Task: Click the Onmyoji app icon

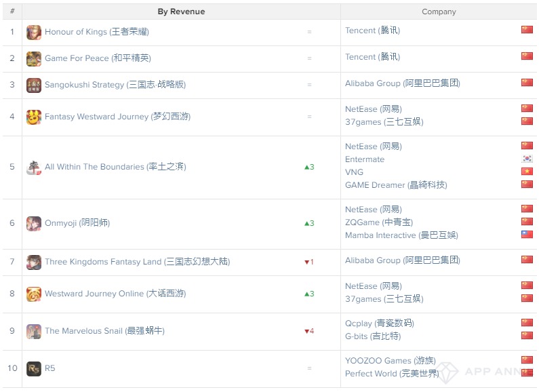Action: tap(34, 224)
